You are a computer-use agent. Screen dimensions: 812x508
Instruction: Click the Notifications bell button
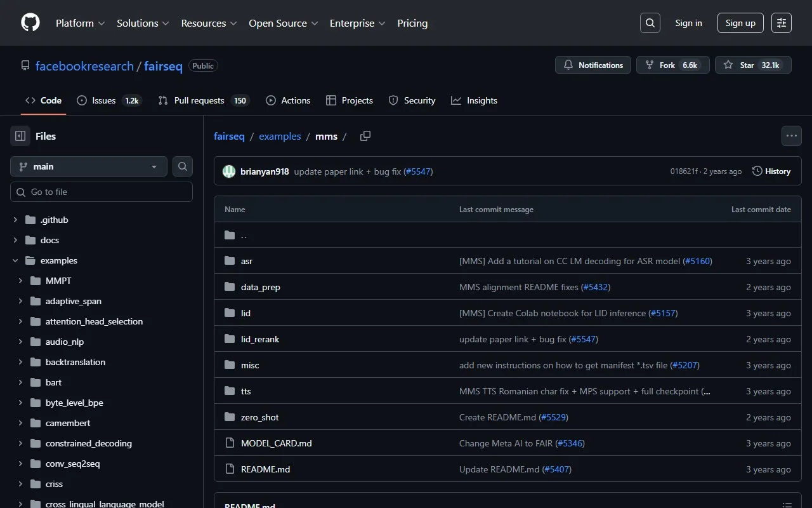[x=593, y=65]
